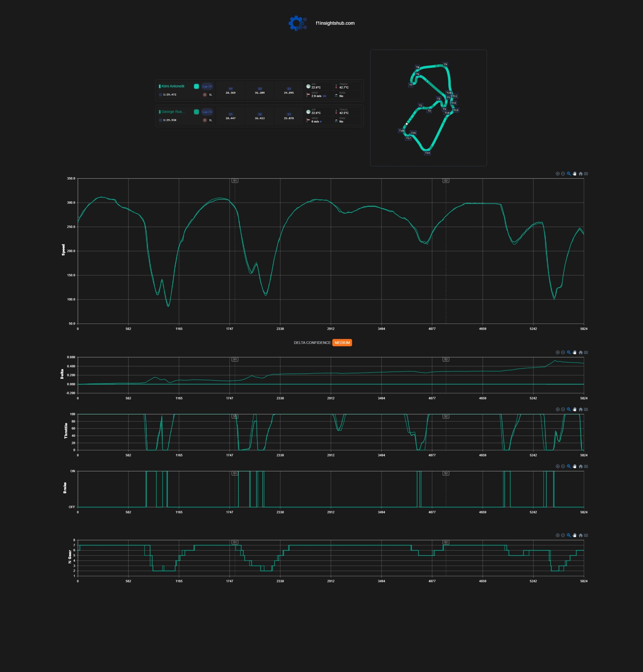Image resolution: width=643 pixels, height=672 pixels.
Task: Open the Throttle chart hamburger menu
Action: pyautogui.click(x=586, y=409)
